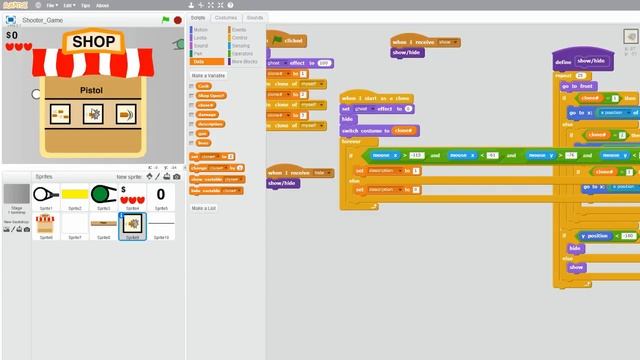Choose new sprite from library
This screenshot has width=640, height=360.
point(149,176)
